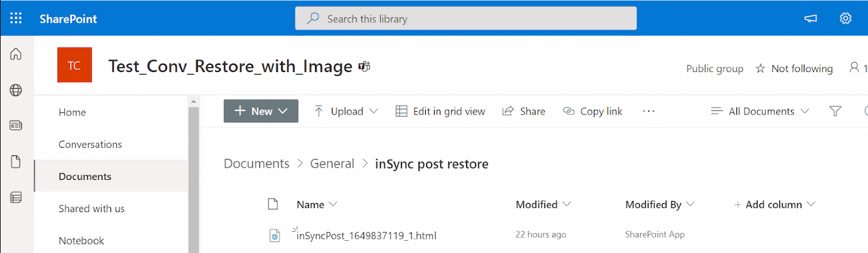Open the Upload dropdown
This screenshot has width=868, height=253.
click(347, 111)
